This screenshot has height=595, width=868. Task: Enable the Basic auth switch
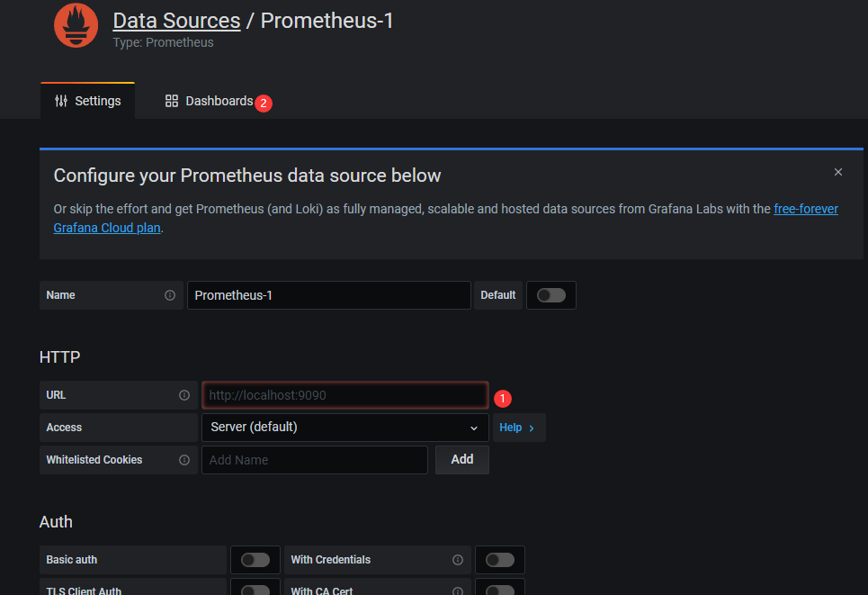pos(255,560)
